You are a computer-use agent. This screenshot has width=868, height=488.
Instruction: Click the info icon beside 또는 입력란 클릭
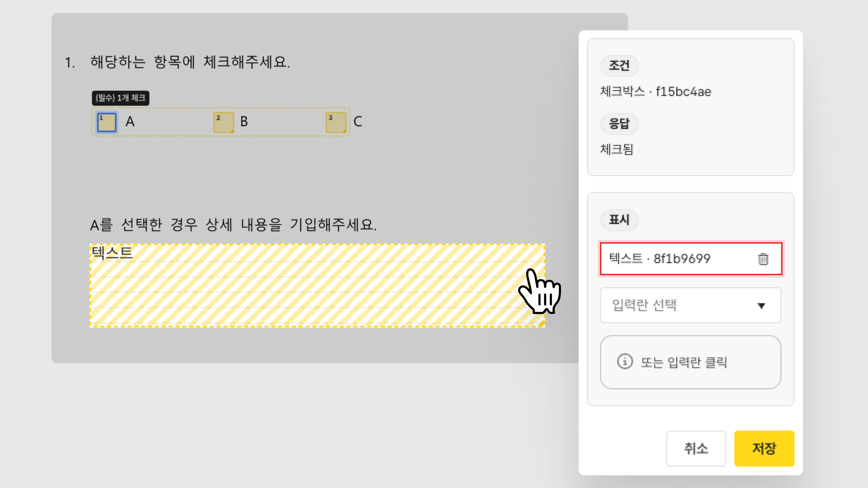tap(625, 362)
